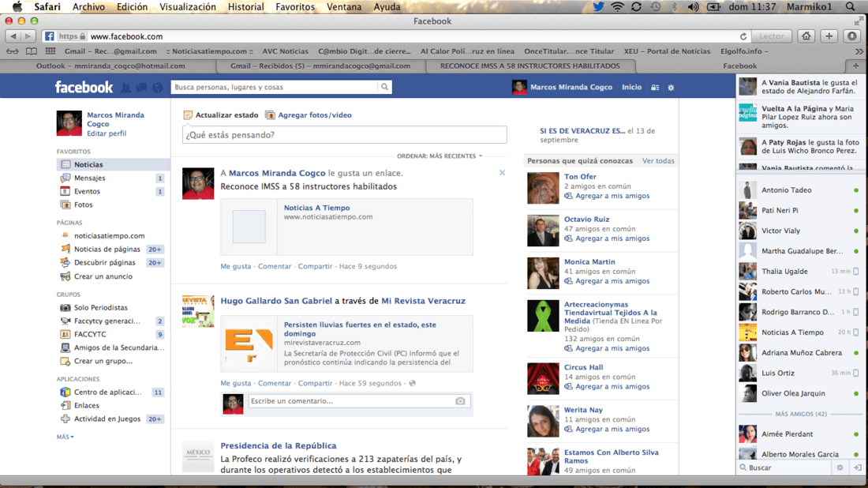Click Safari Reading List glasses icon
The image size is (868, 488).
coord(12,51)
